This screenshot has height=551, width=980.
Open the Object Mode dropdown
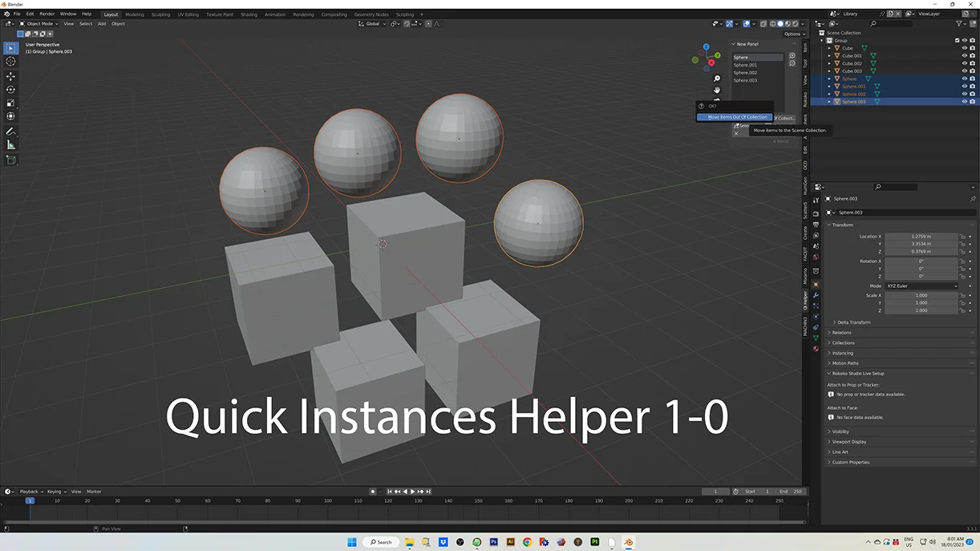point(40,24)
